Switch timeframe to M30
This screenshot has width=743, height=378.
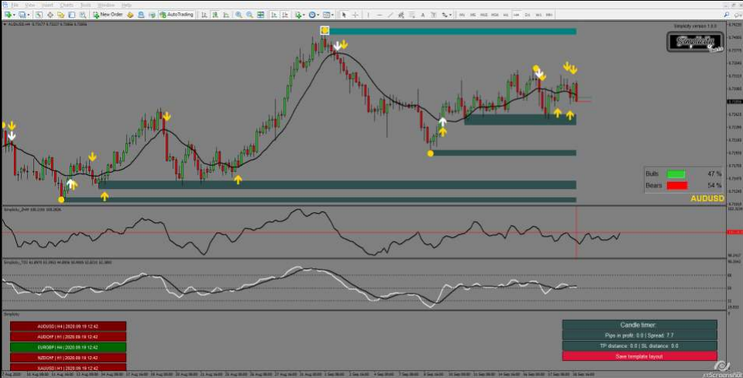tap(495, 15)
